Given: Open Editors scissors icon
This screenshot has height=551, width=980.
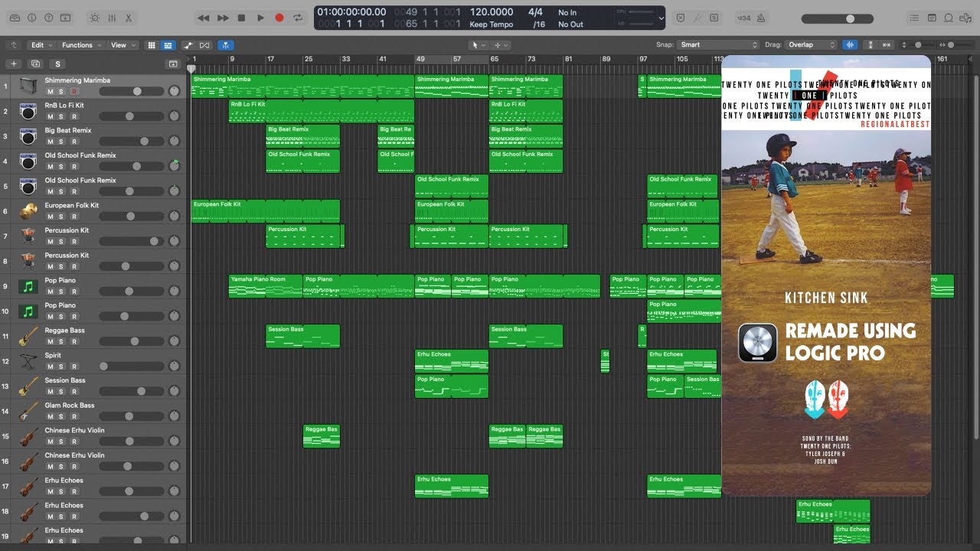Looking at the screenshot, I should point(128,18).
